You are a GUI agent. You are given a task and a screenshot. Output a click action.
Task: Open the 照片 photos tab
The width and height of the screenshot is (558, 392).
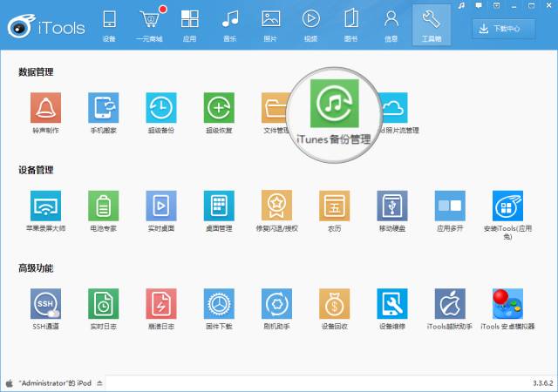[x=270, y=25]
